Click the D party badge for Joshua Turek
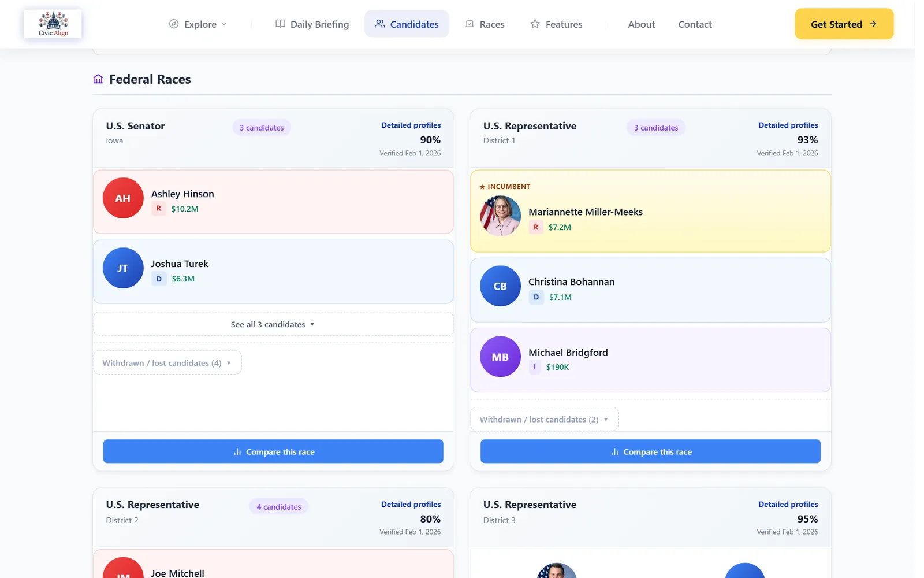 (x=159, y=279)
